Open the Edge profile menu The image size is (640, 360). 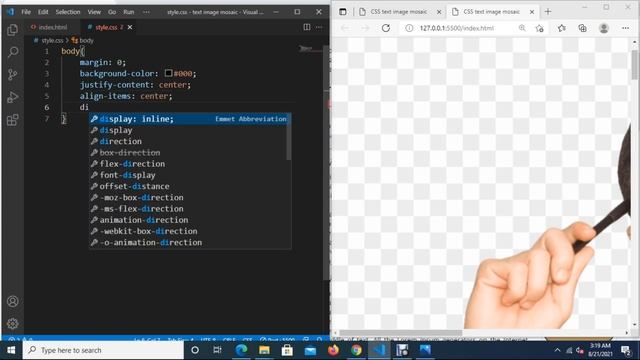coord(604,28)
